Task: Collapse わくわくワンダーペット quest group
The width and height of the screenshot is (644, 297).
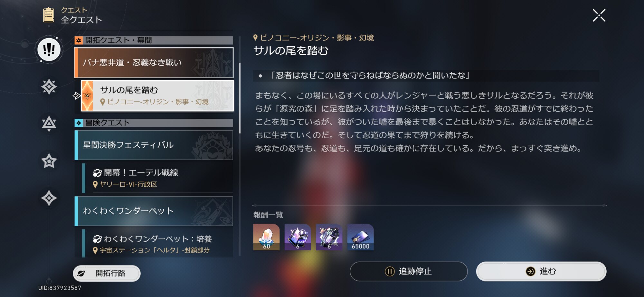Action: pyautogui.click(x=154, y=211)
